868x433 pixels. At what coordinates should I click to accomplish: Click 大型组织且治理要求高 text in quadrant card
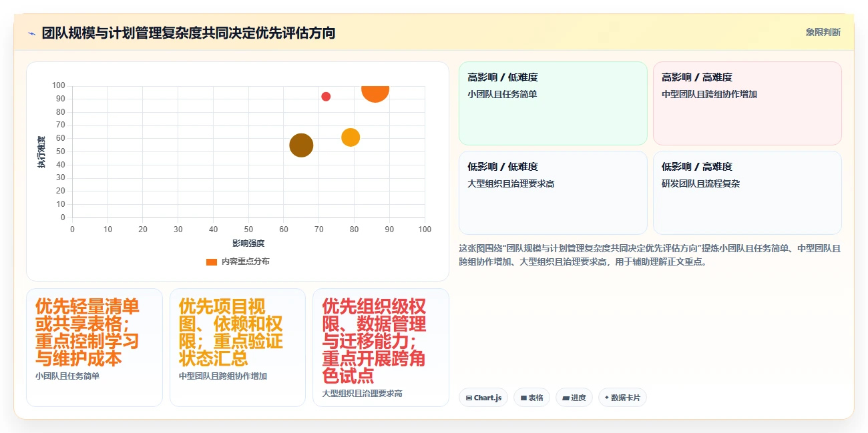point(511,183)
